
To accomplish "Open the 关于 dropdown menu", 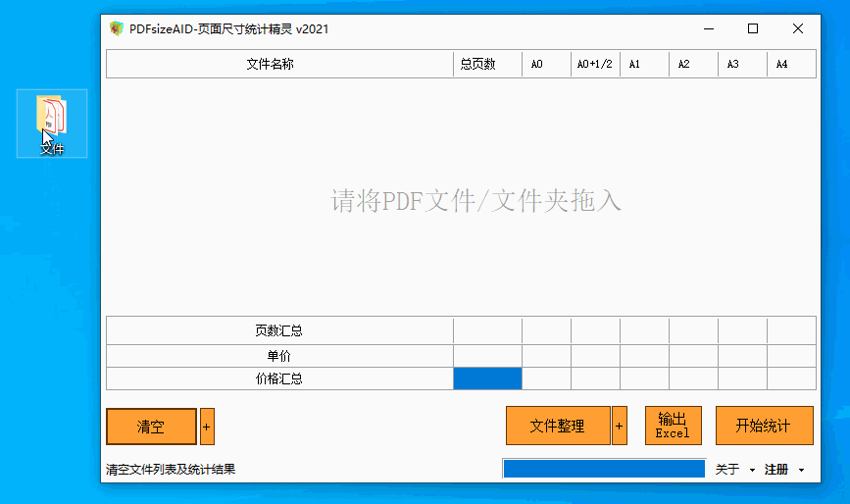I will coord(735,470).
